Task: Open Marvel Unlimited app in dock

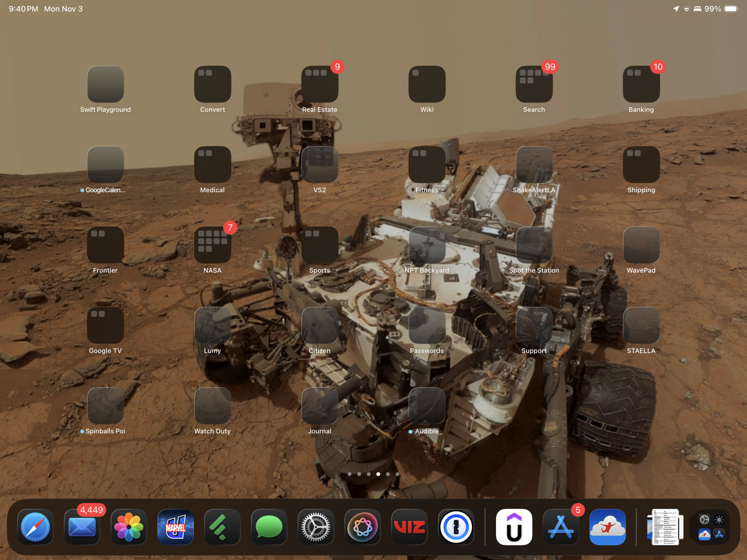Action: click(176, 527)
